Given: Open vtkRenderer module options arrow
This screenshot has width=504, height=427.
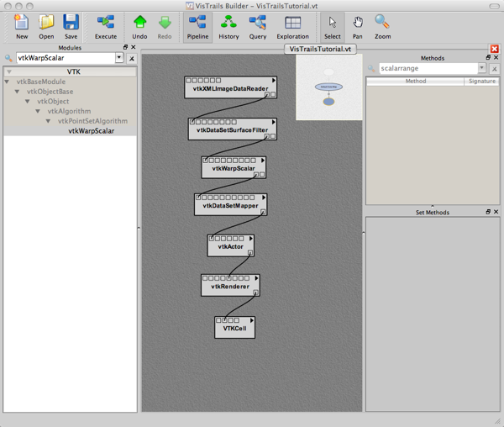Looking at the screenshot, I should (256, 278).
